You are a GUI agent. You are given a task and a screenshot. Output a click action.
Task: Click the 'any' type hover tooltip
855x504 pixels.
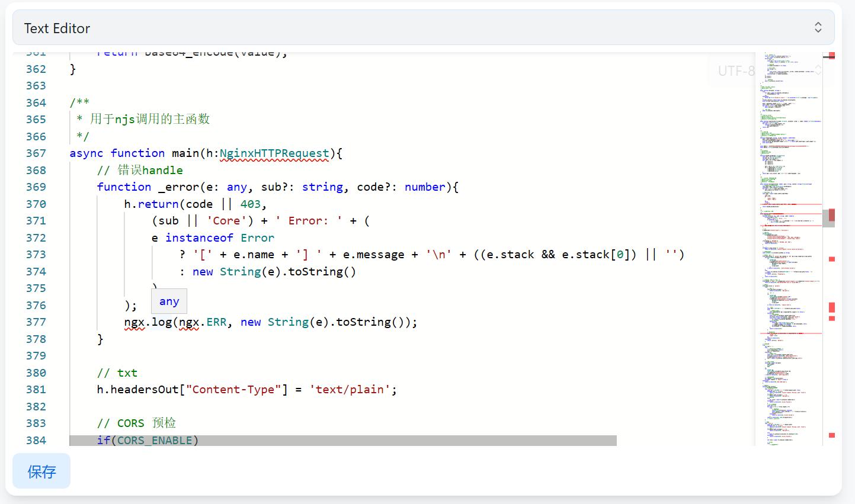(169, 301)
